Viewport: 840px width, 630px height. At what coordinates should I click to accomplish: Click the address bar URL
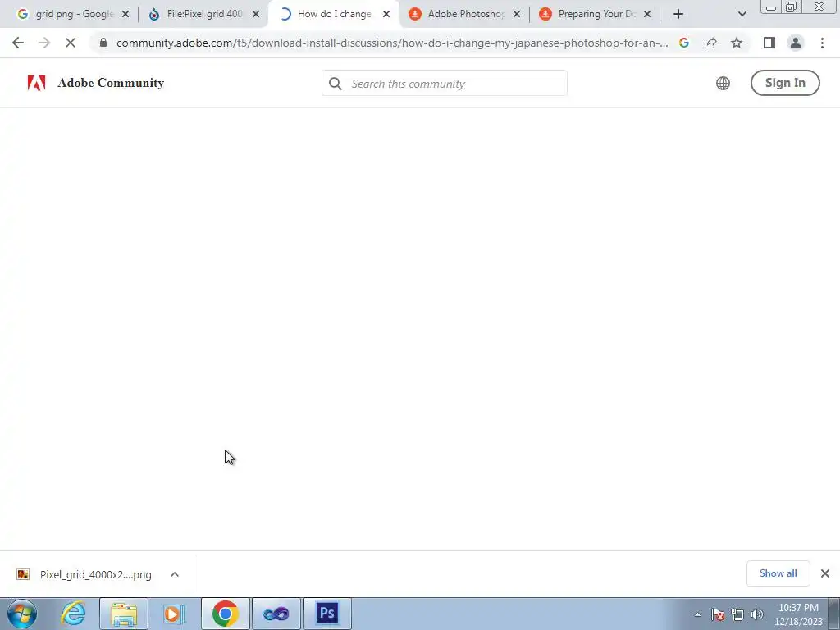[391, 43]
